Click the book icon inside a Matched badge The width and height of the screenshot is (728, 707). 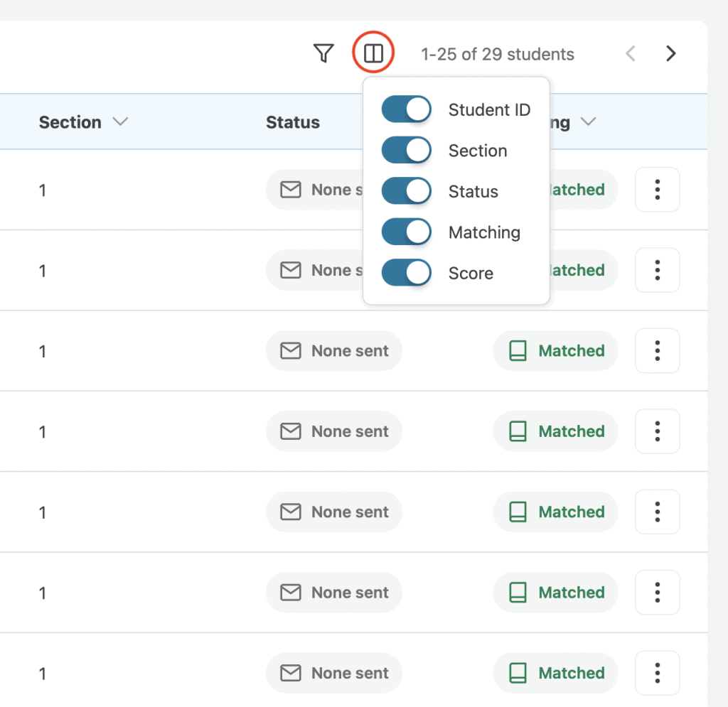(518, 350)
